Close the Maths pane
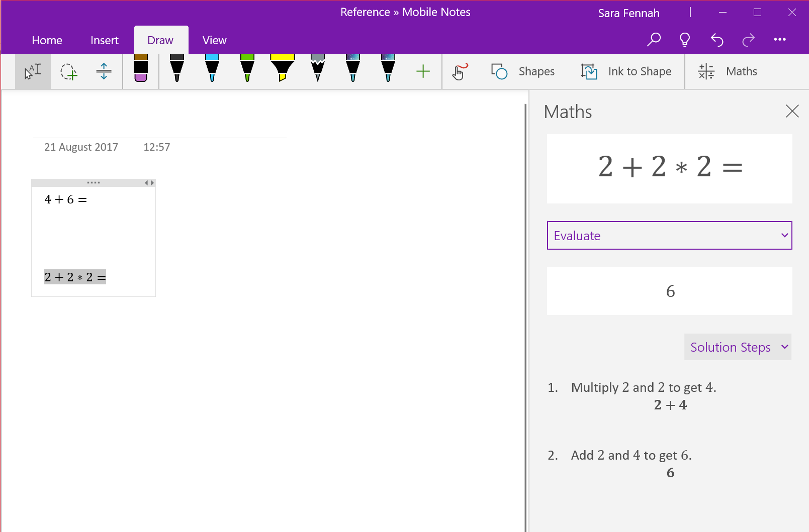 (x=792, y=111)
